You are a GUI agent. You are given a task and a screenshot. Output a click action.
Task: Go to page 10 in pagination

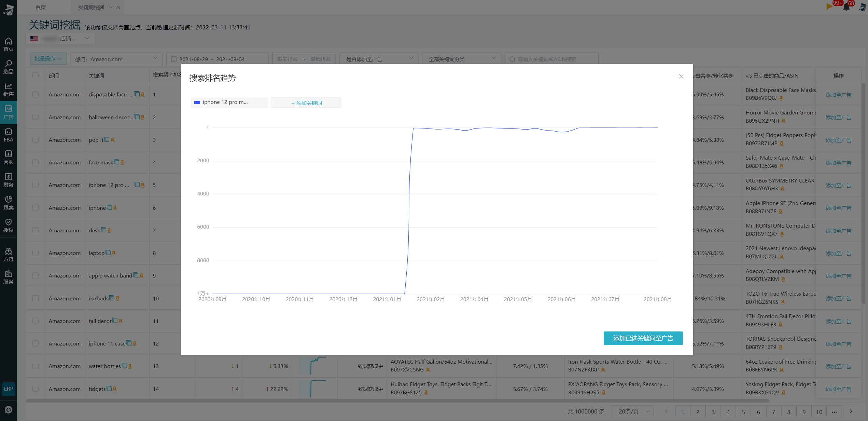pyautogui.click(x=819, y=412)
